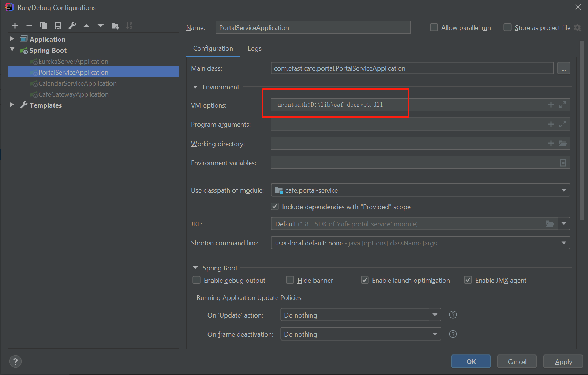Switch to the Logs tab
The image size is (588, 375).
(x=255, y=48)
